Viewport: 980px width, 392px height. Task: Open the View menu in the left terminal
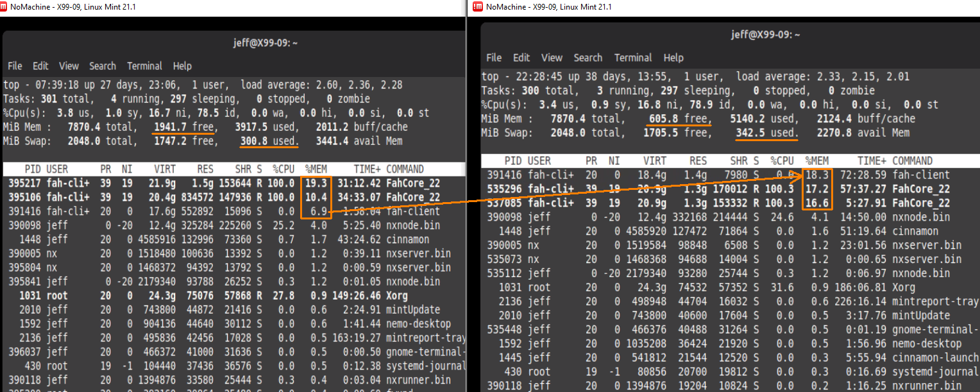(x=69, y=65)
